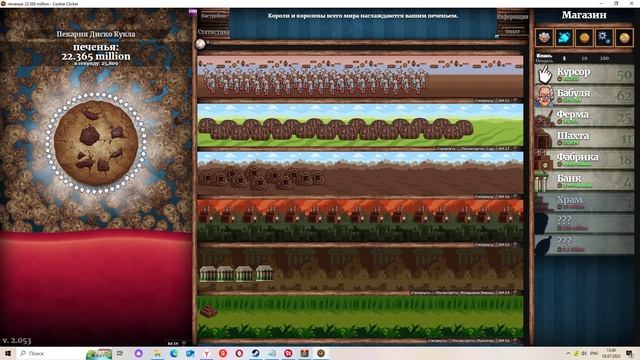Image resolution: width=640 pixels, height=360 pixels.
Task: Click the news ticker about kings and queens
Action: pos(363,16)
